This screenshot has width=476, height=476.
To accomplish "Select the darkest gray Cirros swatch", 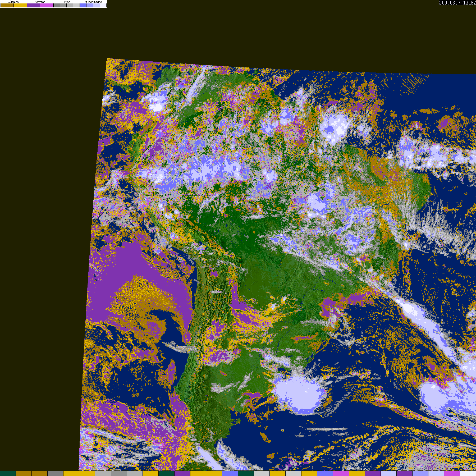I will tap(57, 5).
